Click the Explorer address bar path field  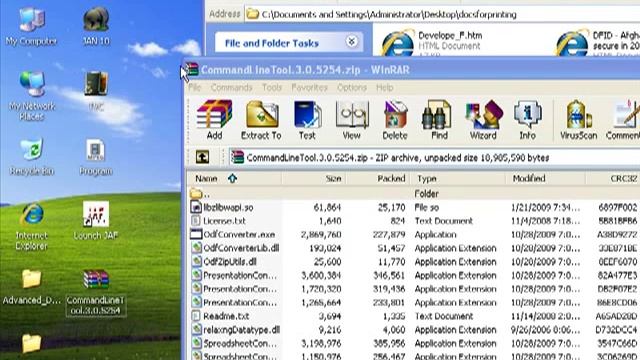[x=443, y=14]
